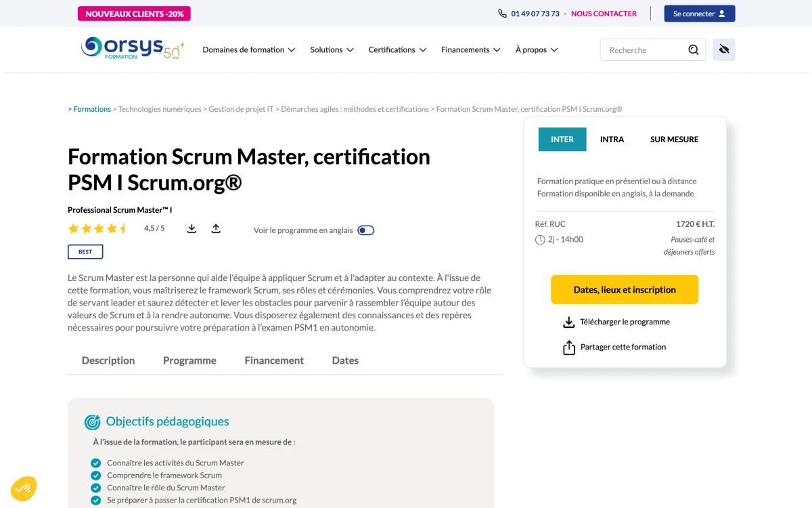
Task: Click Professional Scrum Master™ I subtitle
Action: click(120, 210)
